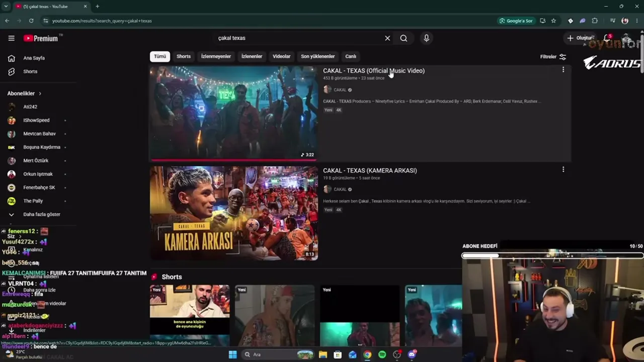This screenshot has height=362, width=644.
Task: Expand the tab search dropdown arrow
Action: point(6,7)
